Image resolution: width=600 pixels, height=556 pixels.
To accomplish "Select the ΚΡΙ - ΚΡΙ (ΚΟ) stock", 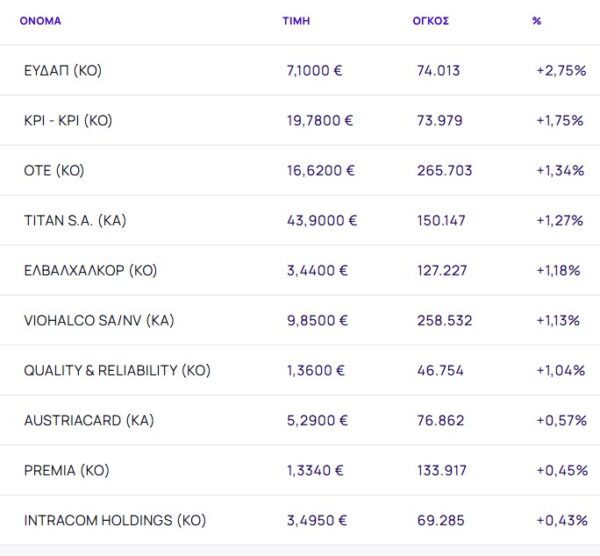I will click(x=68, y=121).
